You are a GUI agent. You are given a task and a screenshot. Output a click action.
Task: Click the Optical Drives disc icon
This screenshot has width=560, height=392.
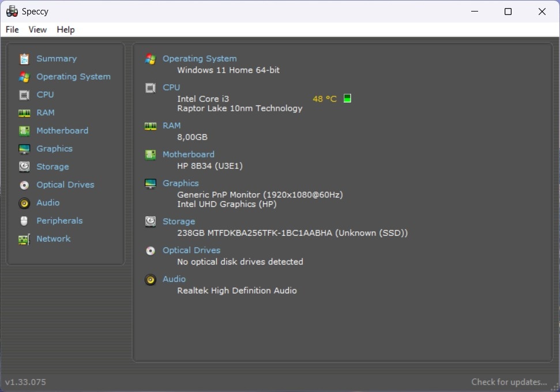point(24,184)
